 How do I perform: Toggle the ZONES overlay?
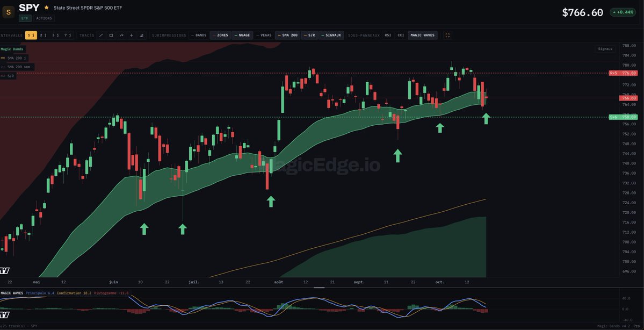(x=220, y=35)
